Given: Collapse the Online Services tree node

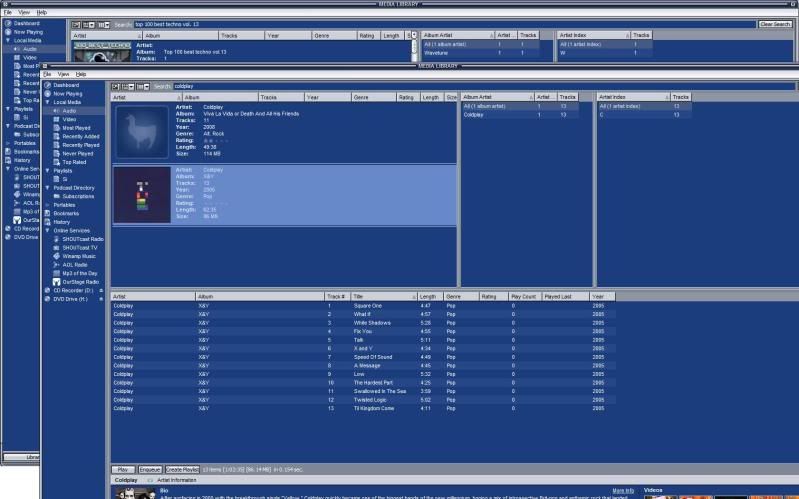Looking at the screenshot, I should pos(47,230).
